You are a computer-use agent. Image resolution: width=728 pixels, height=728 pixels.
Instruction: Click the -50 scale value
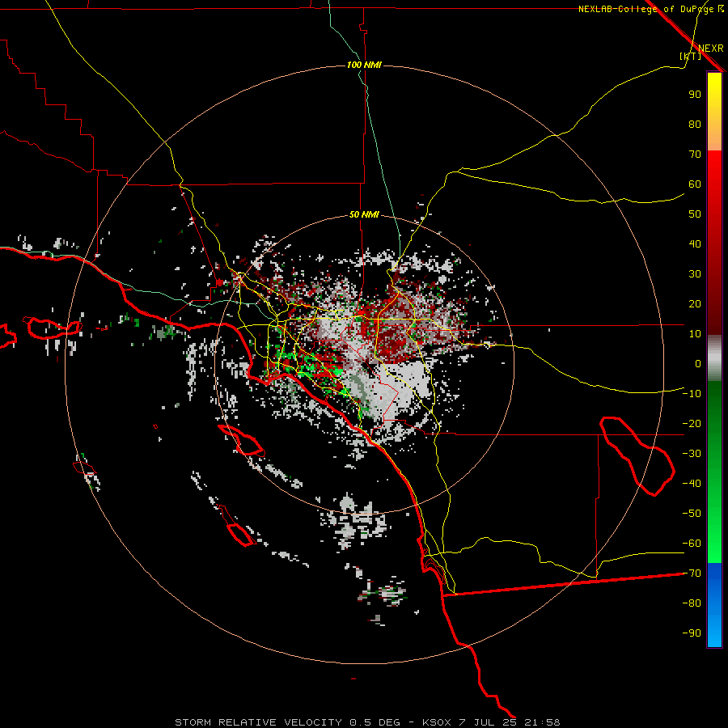[x=692, y=514]
